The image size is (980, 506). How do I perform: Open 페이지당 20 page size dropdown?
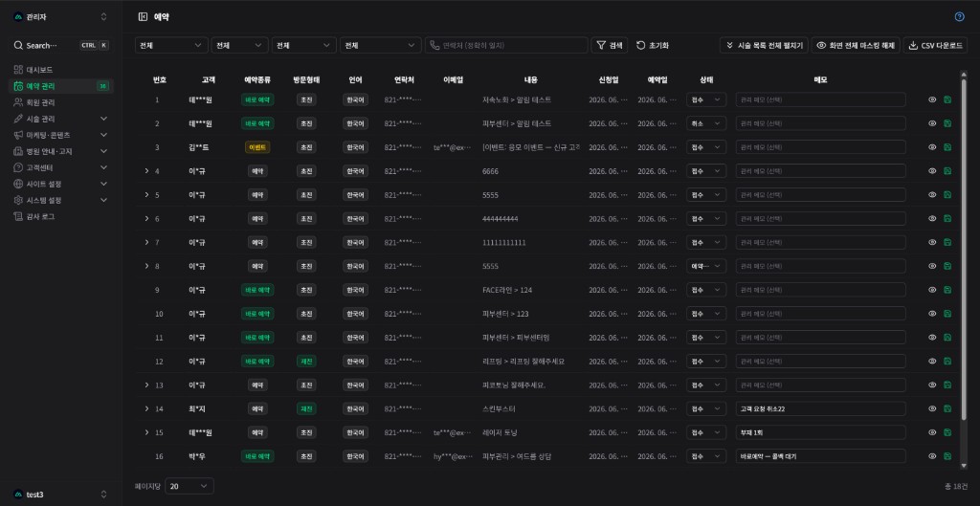point(189,486)
